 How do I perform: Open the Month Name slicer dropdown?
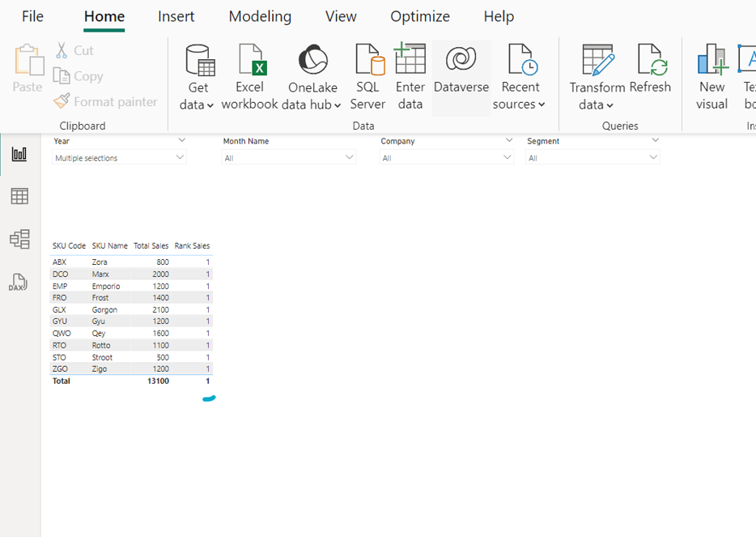(x=289, y=158)
